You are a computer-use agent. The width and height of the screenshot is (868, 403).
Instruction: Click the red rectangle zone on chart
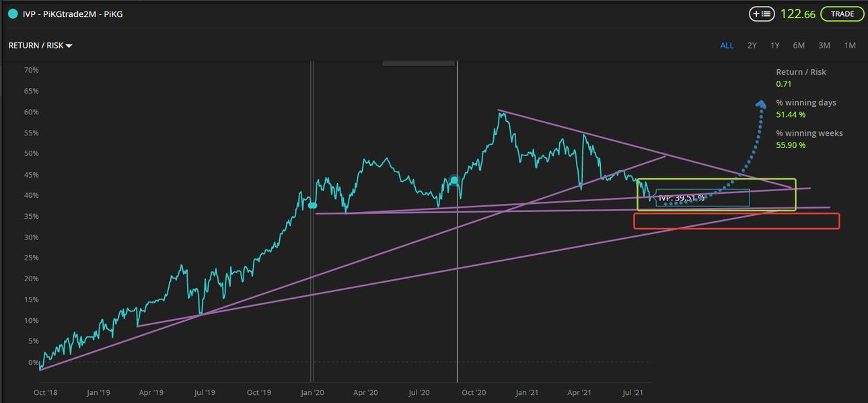737,221
